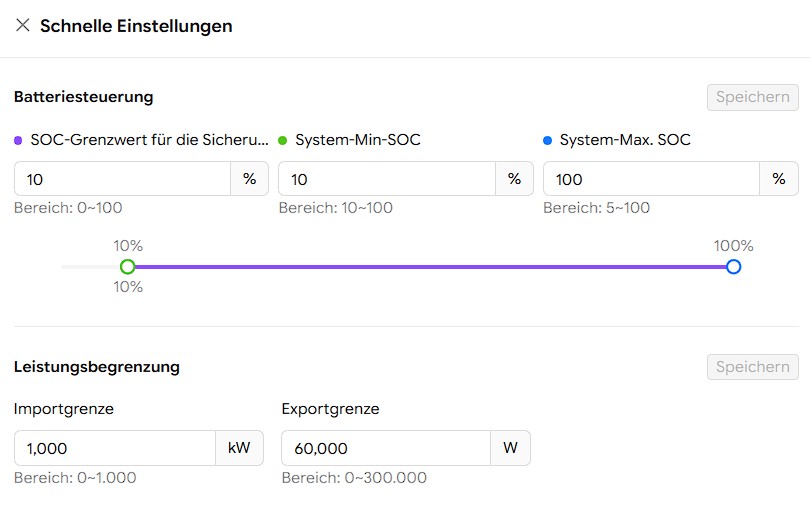Click Speichern button in Batteriesteuerung section
810x507 pixels.
(x=752, y=97)
